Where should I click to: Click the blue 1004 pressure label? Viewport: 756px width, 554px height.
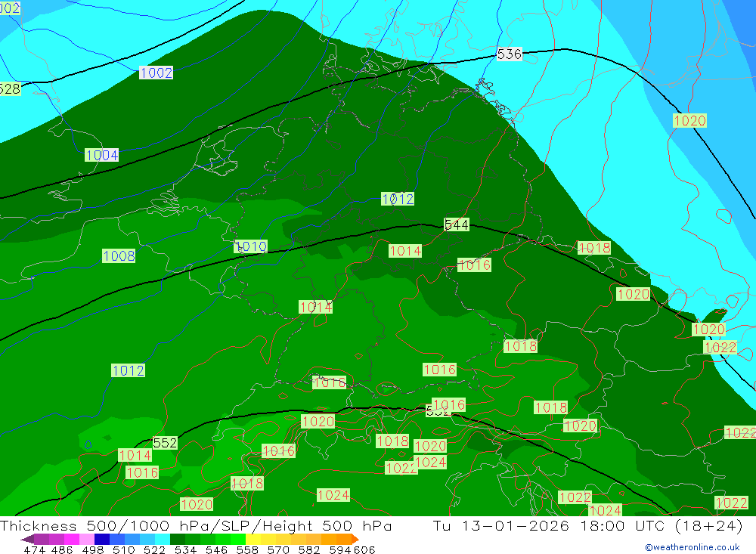pos(102,155)
